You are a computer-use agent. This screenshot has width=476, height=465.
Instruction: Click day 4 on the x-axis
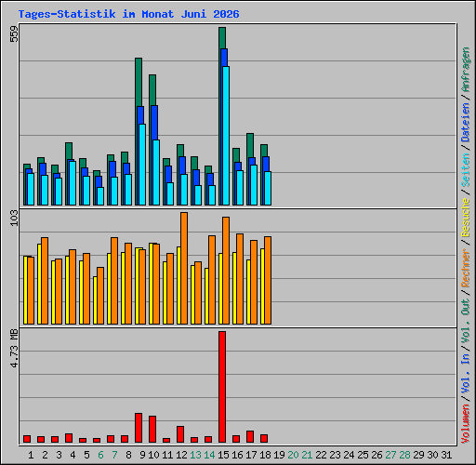pos(73,455)
